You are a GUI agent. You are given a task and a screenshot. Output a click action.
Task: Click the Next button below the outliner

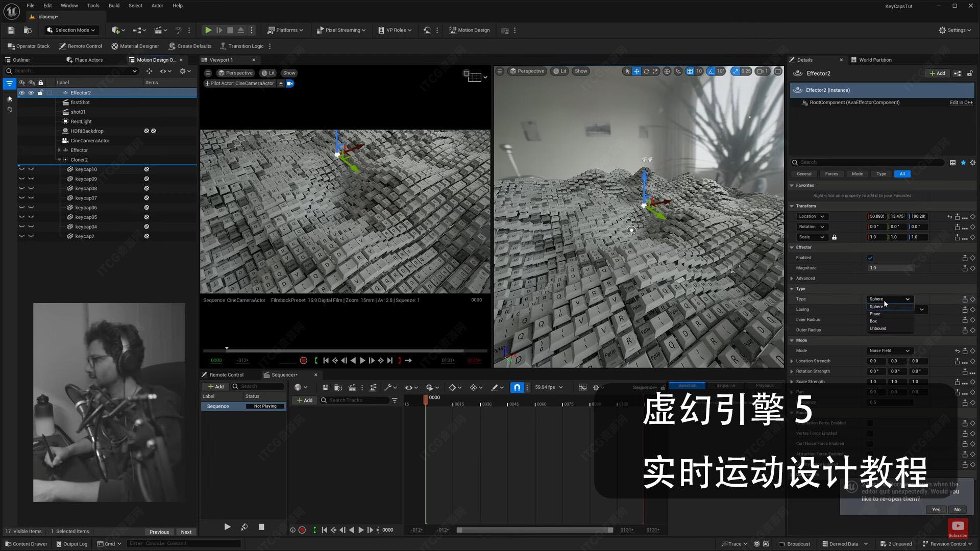[x=186, y=532]
